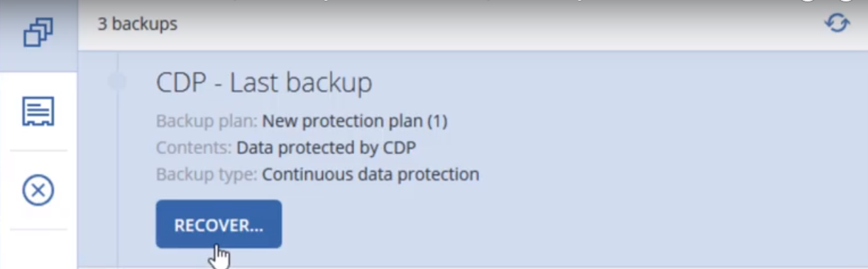Viewport: 868px width, 269px height.
Task: Click the separator line above circled X icon
Action: pyautogui.click(x=38, y=150)
